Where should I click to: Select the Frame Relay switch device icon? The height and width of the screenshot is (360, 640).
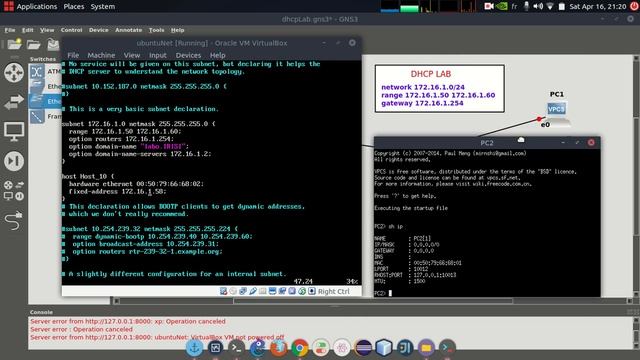(37, 116)
